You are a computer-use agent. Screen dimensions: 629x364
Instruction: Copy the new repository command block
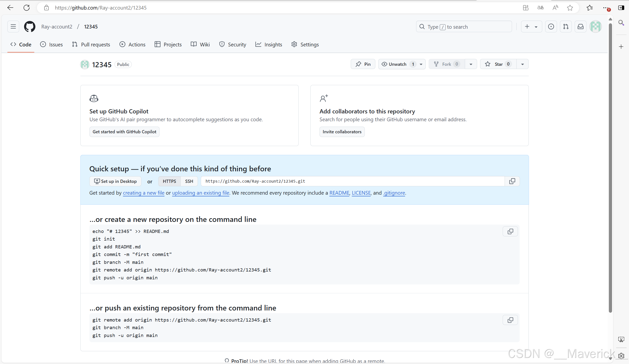coord(510,231)
